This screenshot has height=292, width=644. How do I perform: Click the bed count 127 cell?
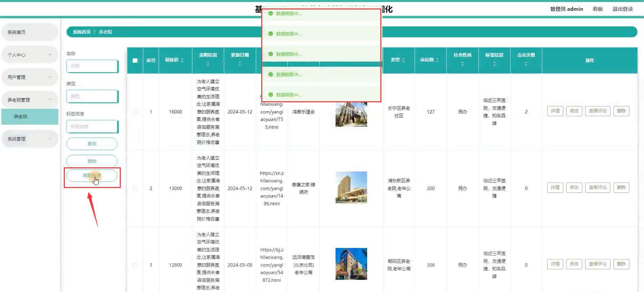431,112
